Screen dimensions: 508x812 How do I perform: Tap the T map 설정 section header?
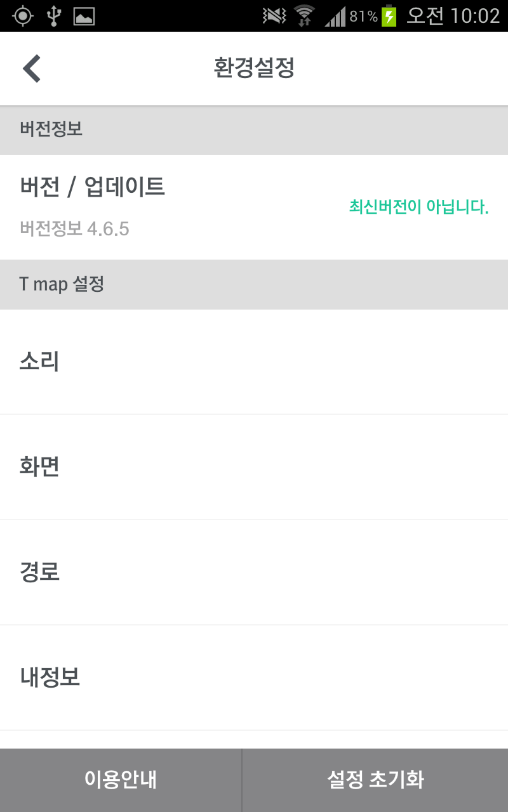[62, 284]
